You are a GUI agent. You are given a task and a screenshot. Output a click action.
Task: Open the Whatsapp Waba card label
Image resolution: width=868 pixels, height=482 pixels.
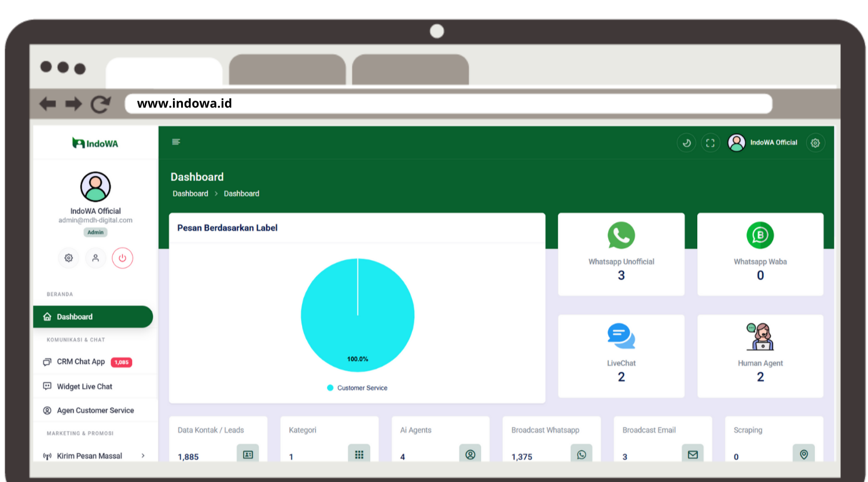pyautogui.click(x=760, y=262)
